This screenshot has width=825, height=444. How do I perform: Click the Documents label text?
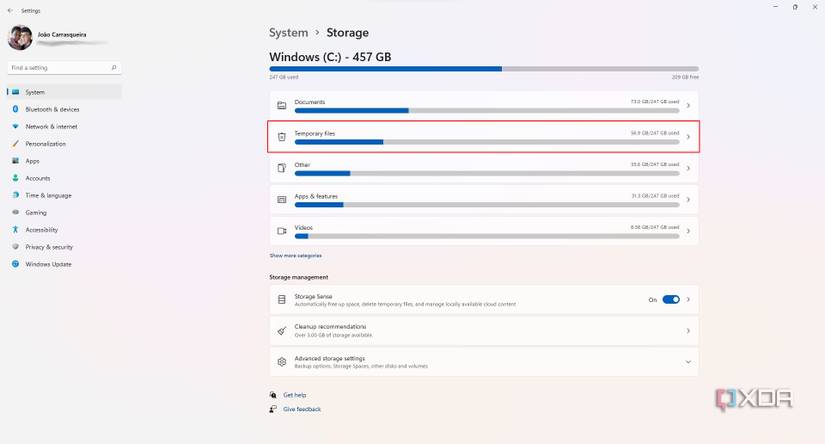pos(309,102)
